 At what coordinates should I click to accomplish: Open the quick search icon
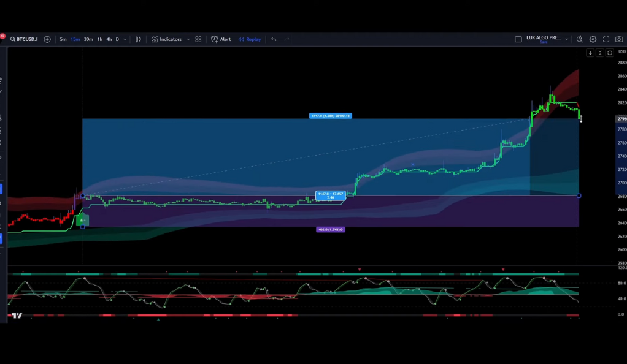pyautogui.click(x=579, y=39)
